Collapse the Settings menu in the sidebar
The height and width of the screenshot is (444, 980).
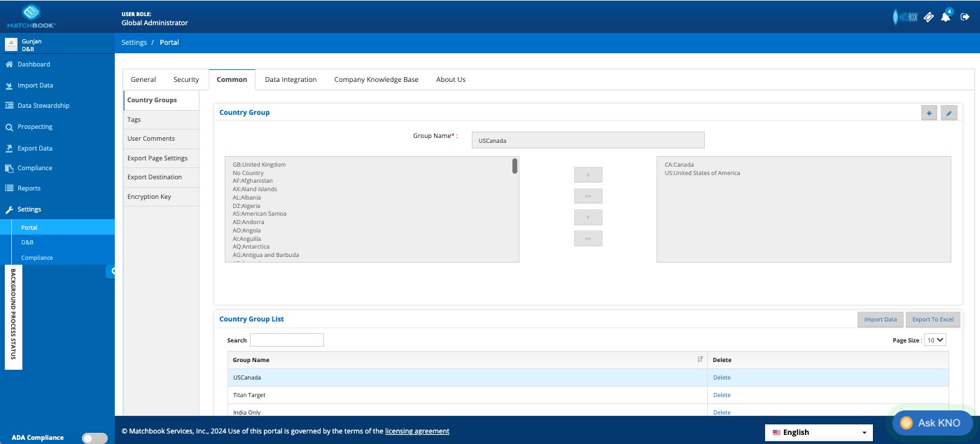click(x=29, y=209)
